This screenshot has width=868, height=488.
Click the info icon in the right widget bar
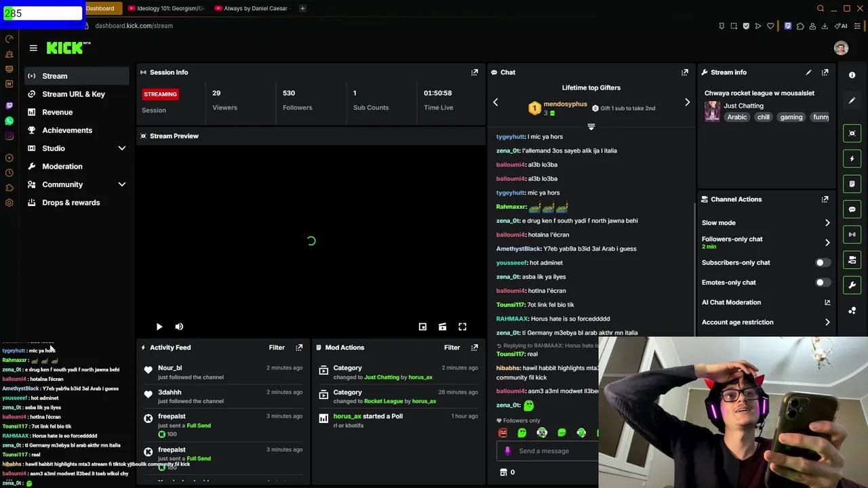point(852,75)
